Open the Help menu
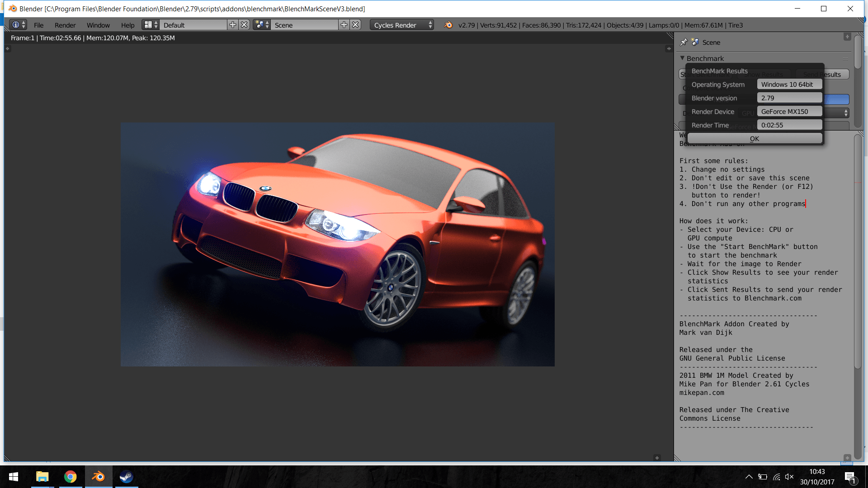The image size is (868, 488). coord(127,25)
